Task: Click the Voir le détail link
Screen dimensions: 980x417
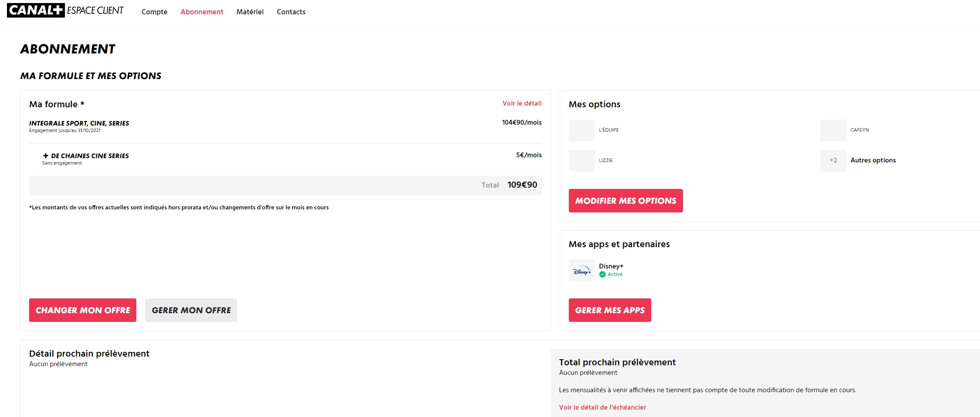Action: click(522, 103)
